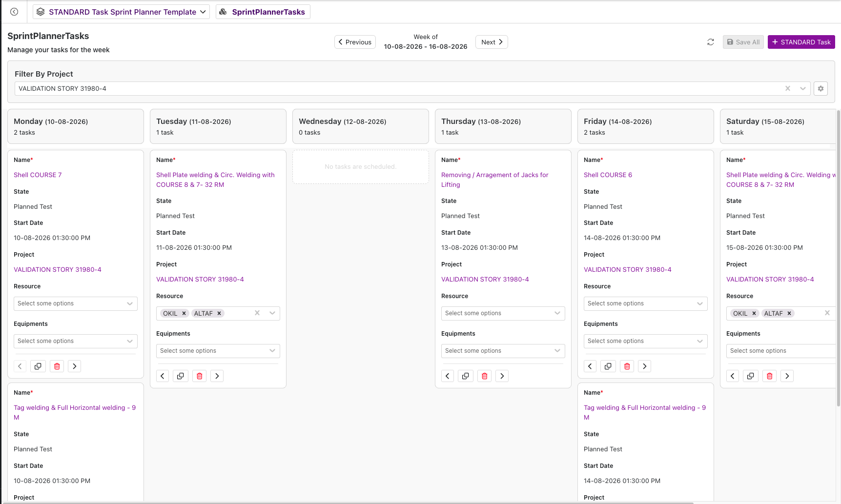Move Shell COURSE 6 to next day
Screen dimensions: 841x504
point(644,366)
